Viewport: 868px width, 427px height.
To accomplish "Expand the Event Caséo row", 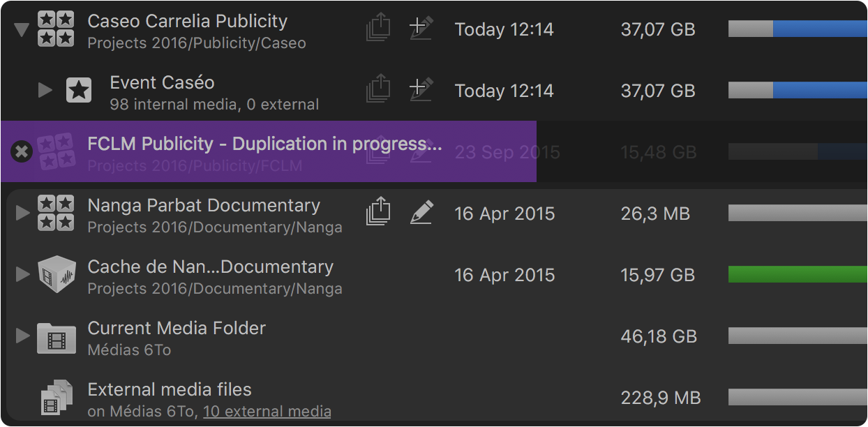I will click(45, 90).
